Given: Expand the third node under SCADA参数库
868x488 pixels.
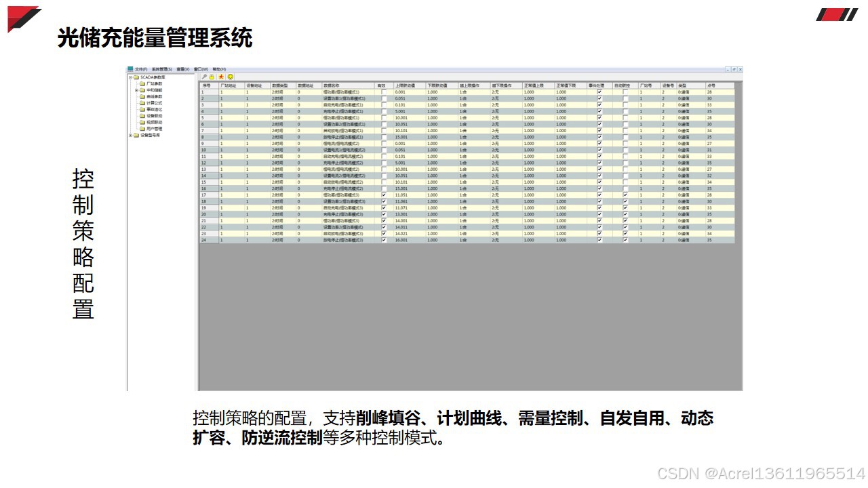Looking at the screenshot, I should [136, 90].
